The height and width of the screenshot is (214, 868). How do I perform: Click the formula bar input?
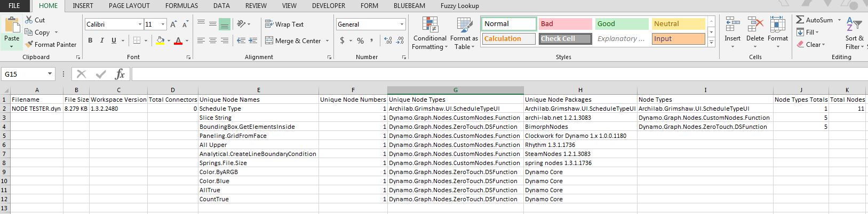click(x=499, y=74)
